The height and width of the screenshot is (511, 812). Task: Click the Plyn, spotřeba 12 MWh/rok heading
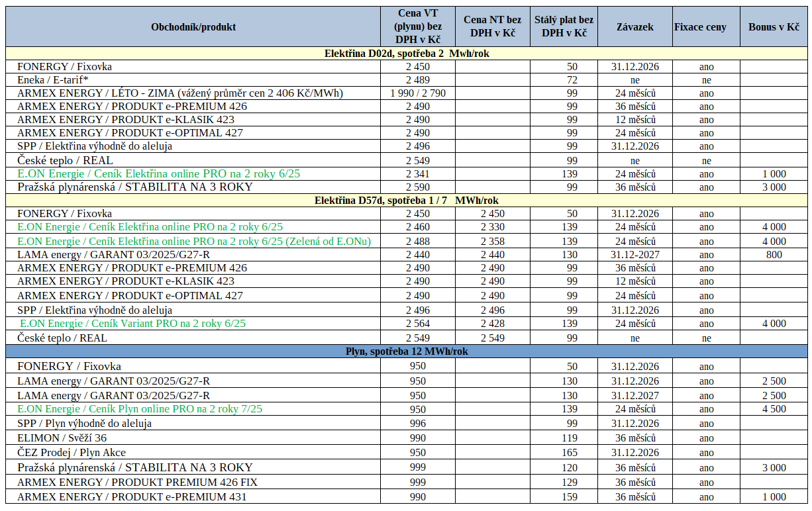[407, 351]
